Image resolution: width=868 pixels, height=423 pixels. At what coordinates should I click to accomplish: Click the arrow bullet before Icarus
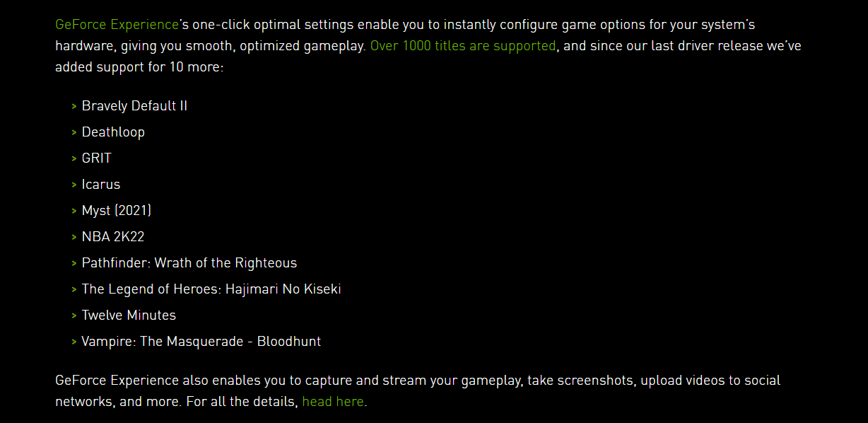pos(74,185)
